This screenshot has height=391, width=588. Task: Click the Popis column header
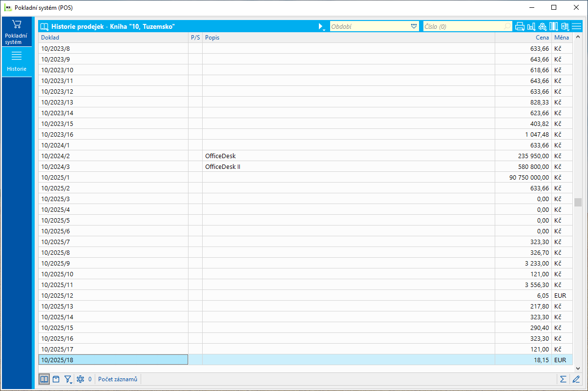pos(349,38)
